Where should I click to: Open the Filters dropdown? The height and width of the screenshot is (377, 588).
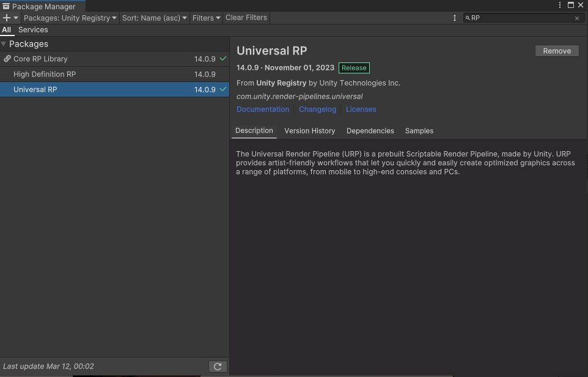(x=206, y=18)
